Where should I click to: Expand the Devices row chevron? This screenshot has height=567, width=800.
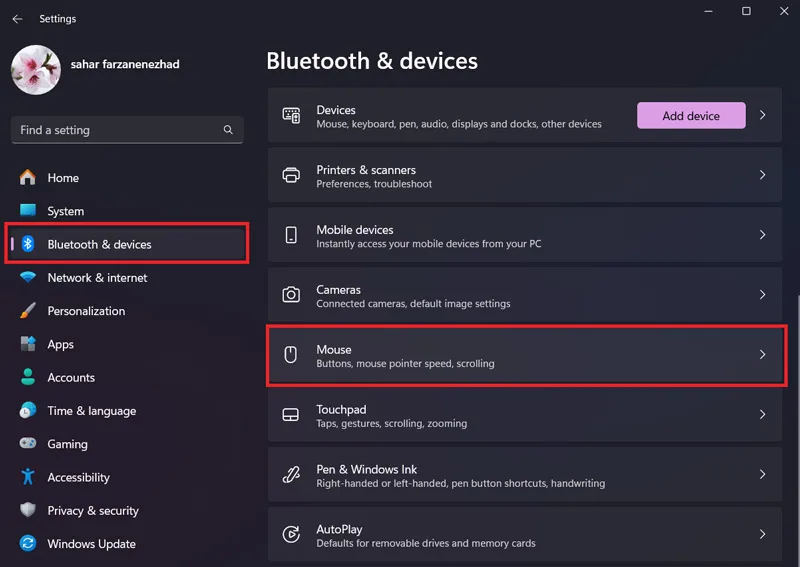tap(762, 115)
